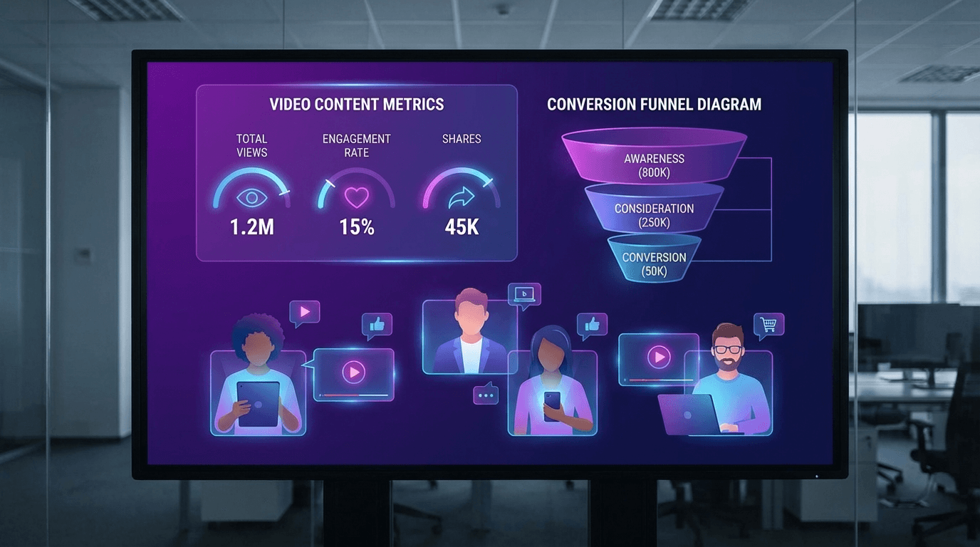980x547 pixels.
Task: Click the eye icon under Total Views
Action: (251, 197)
